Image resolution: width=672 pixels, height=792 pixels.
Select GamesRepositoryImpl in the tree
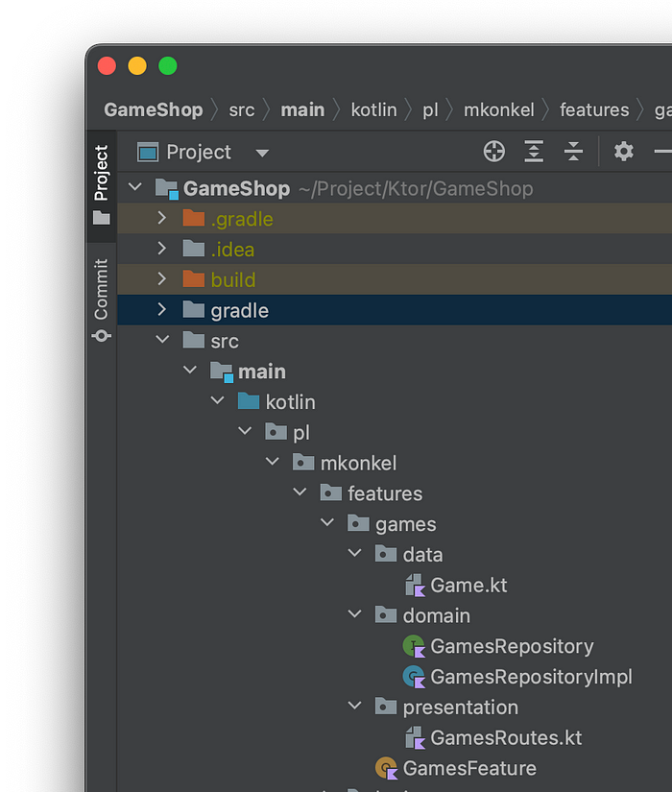pos(531,677)
